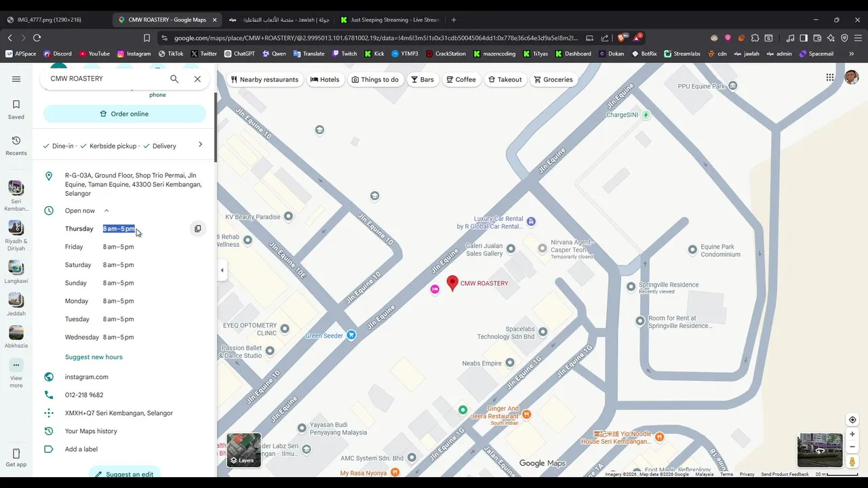This screenshot has height=488, width=868.
Task: Expand the Dine-in service options arrow
Action: pyautogui.click(x=200, y=144)
